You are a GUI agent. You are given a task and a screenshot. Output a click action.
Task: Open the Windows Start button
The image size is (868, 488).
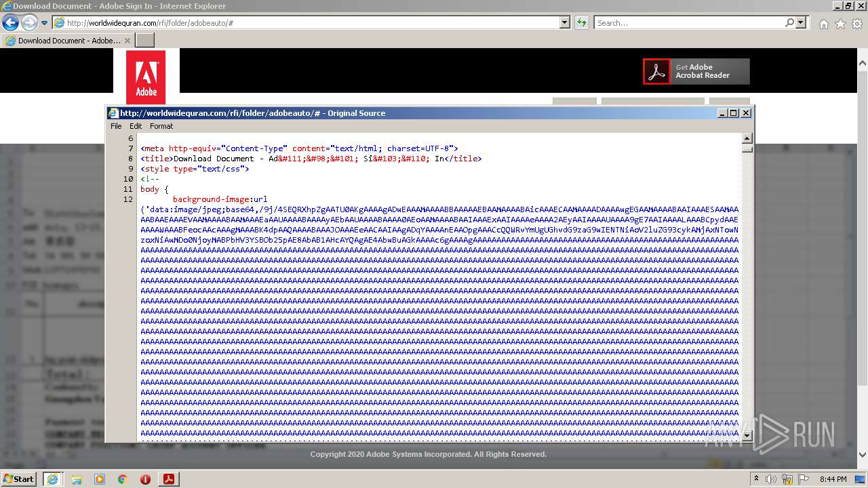click(19, 479)
